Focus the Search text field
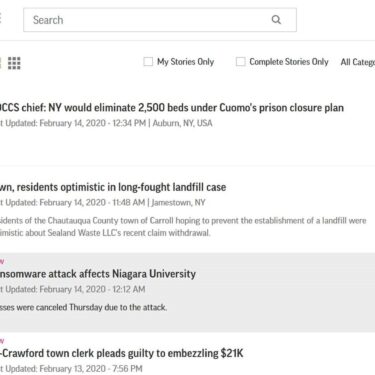This screenshot has width=375, height=375. (160, 20)
